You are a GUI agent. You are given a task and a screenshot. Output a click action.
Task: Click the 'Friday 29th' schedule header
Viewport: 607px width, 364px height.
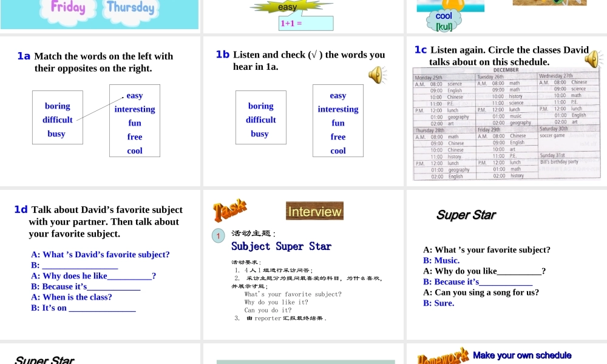click(489, 130)
